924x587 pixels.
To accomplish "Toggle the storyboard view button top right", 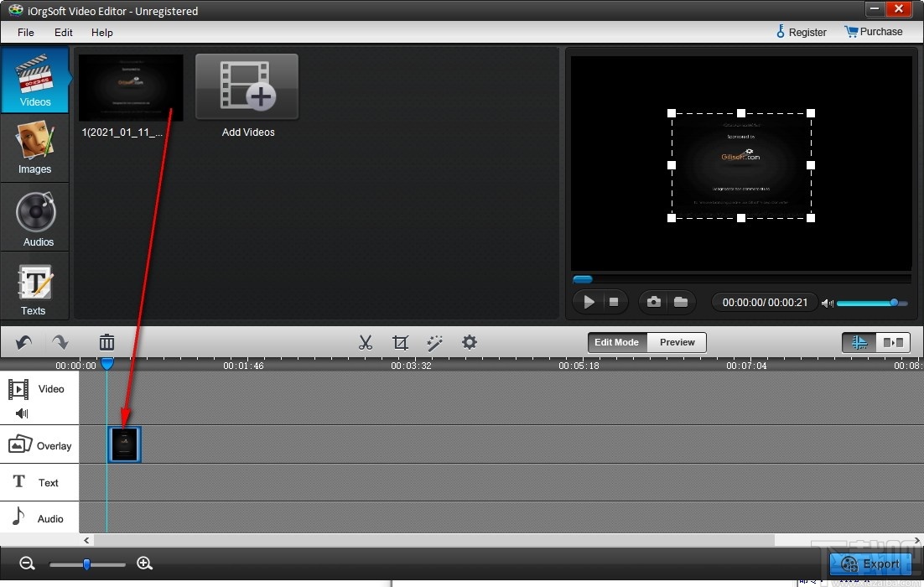I will (x=892, y=342).
